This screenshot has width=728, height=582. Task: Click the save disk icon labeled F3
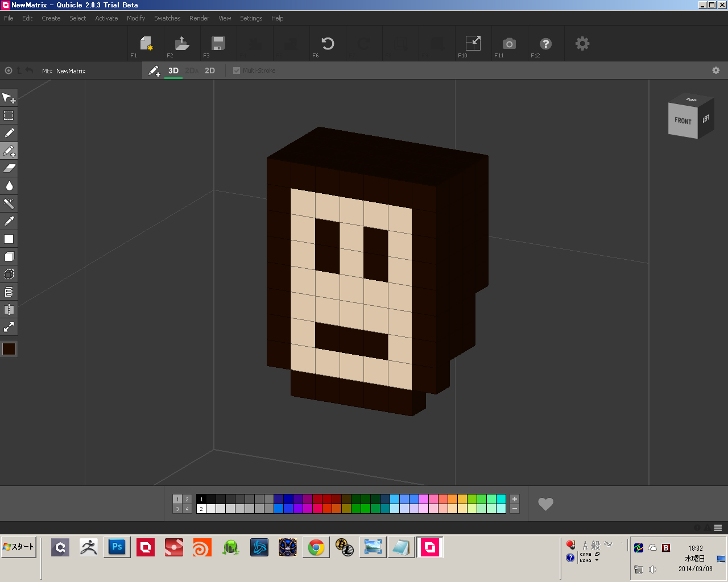218,44
